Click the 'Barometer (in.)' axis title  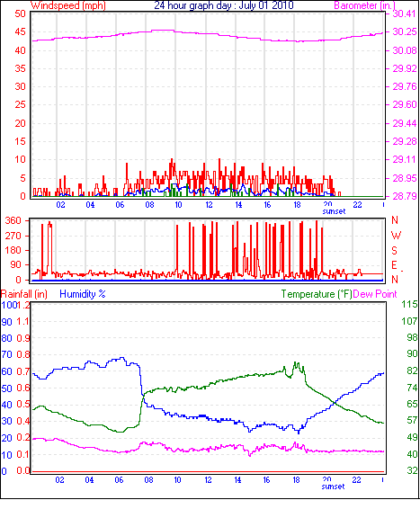coord(365,5)
